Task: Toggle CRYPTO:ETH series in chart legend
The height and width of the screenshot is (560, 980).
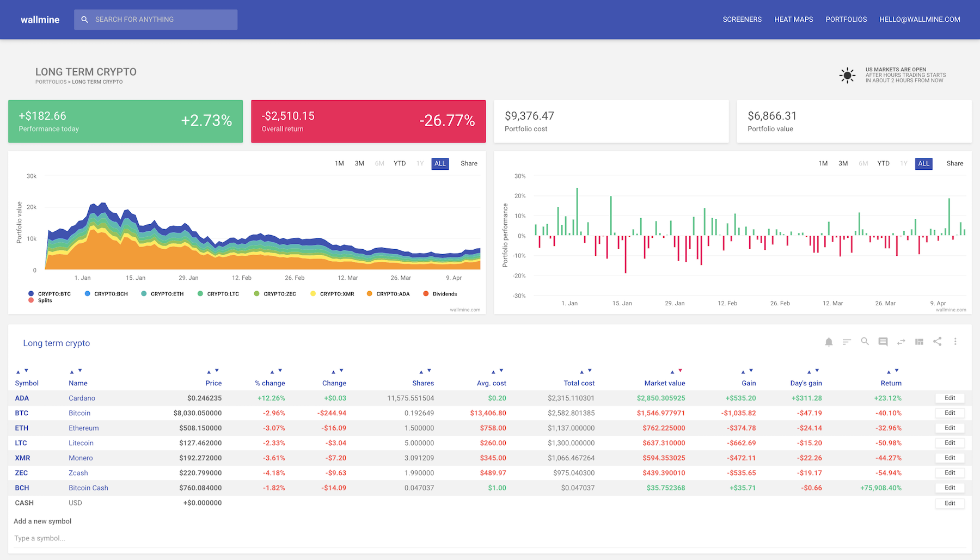Action: tap(162, 294)
